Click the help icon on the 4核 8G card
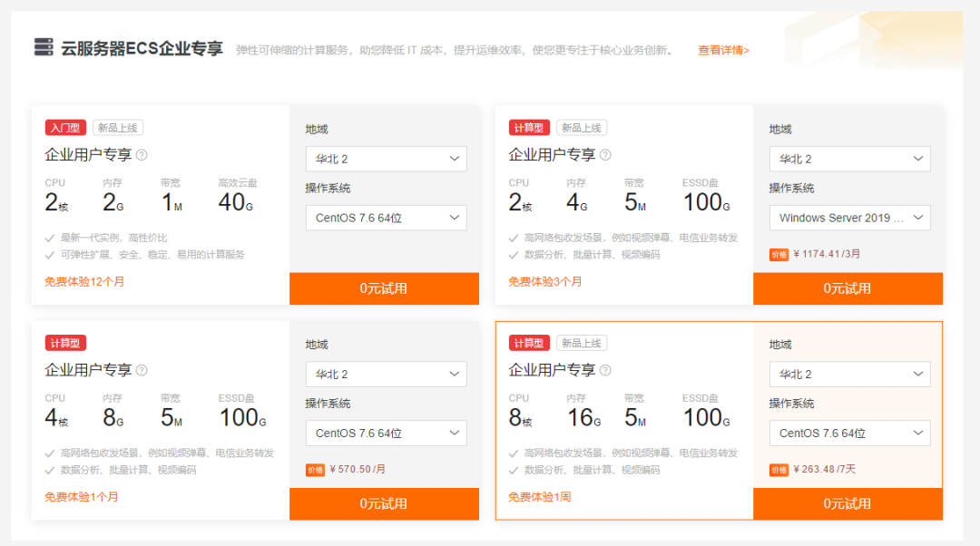 pyautogui.click(x=142, y=370)
